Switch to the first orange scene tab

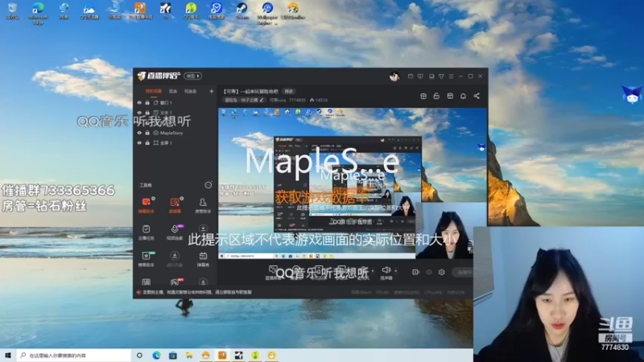tap(154, 91)
